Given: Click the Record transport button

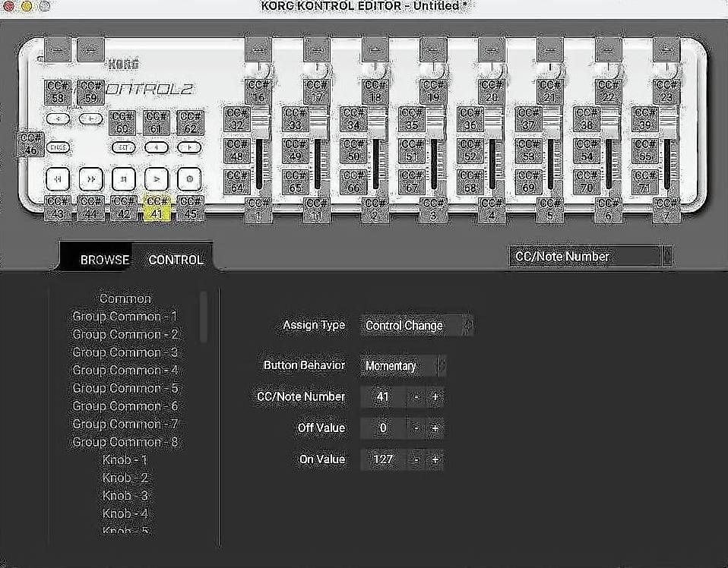Looking at the screenshot, I should point(189,179).
